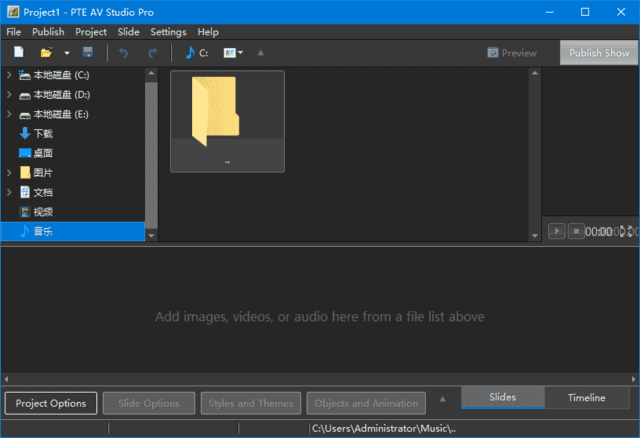Click the image view mode icon
This screenshot has width=640, height=438.
coord(230,53)
